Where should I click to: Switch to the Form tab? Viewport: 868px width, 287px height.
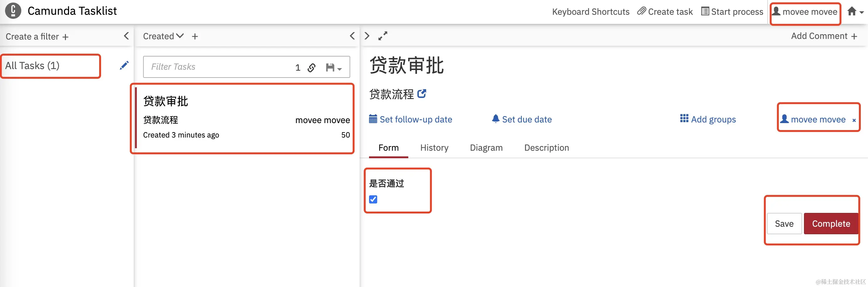388,148
